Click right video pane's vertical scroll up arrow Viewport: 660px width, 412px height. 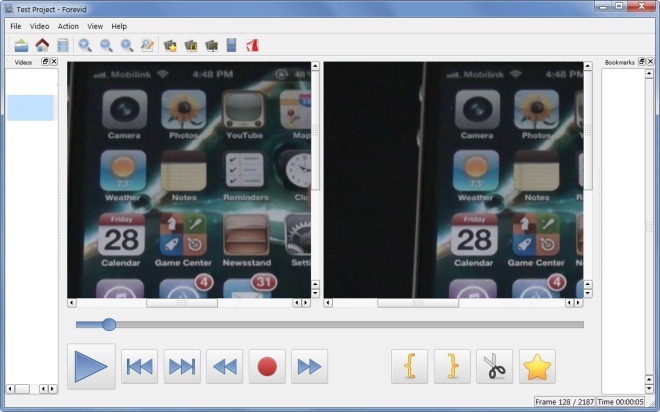[588, 66]
